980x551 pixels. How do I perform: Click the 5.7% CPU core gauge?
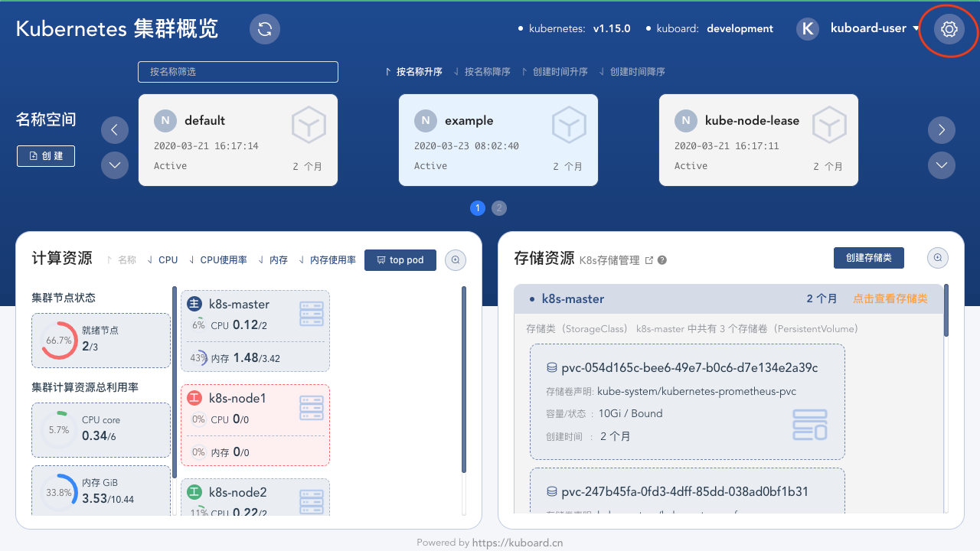[59, 430]
